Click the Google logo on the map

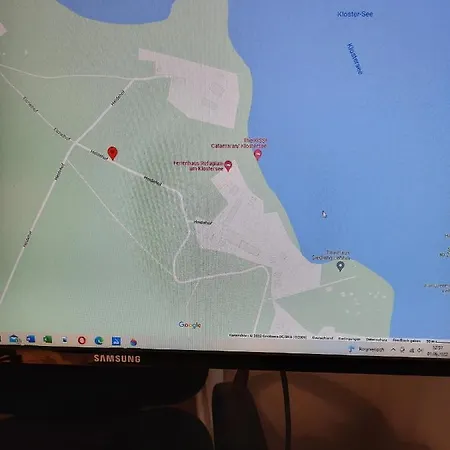click(x=190, y=325)
